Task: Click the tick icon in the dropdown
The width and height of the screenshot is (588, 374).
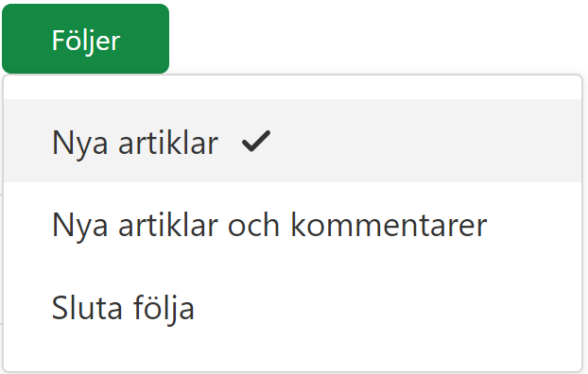Action: pyautogui.click(x=256, y=142)
